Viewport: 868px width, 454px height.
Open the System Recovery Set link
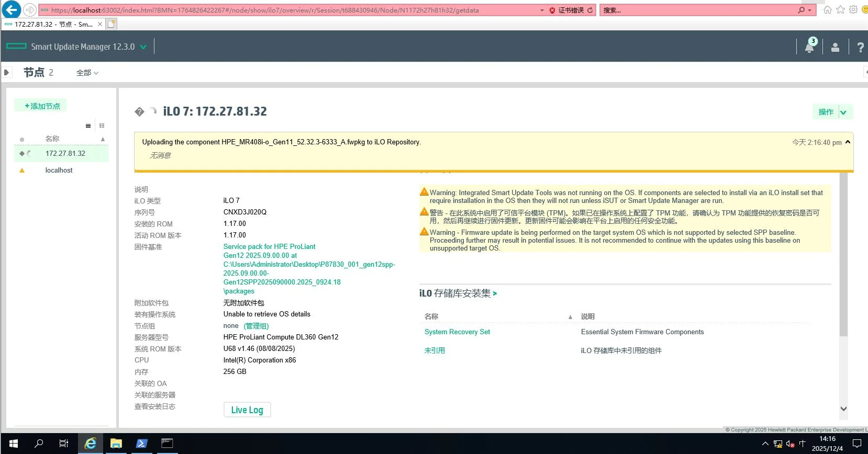coord(457,332)
